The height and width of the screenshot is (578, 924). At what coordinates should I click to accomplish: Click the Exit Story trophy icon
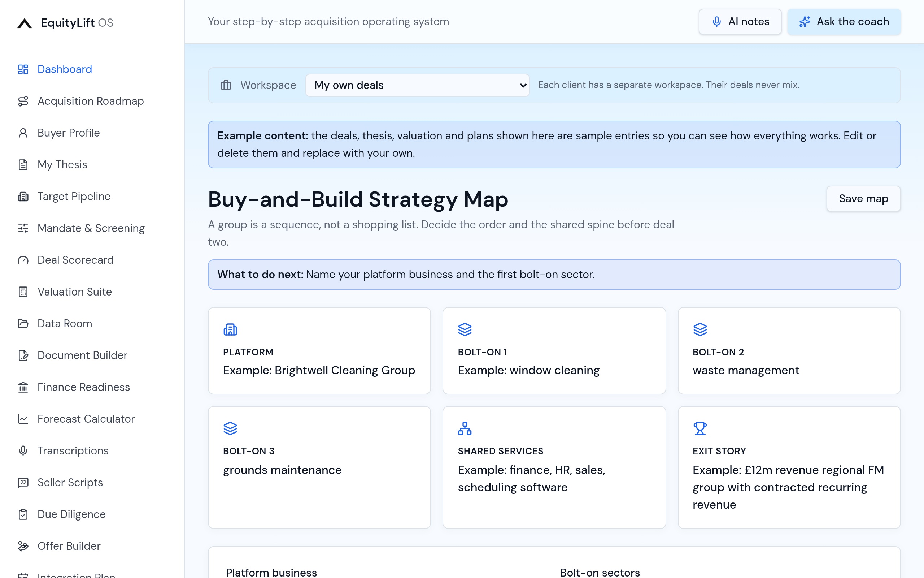700,428
